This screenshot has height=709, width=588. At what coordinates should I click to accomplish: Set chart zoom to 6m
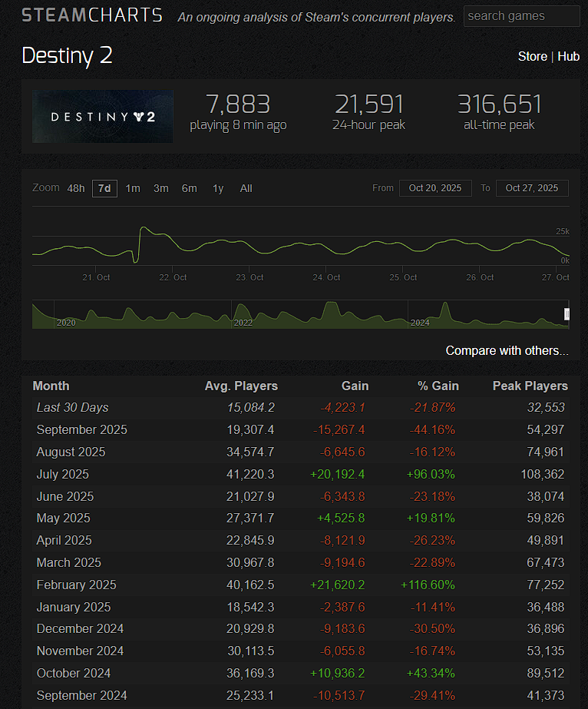(190, 188)
